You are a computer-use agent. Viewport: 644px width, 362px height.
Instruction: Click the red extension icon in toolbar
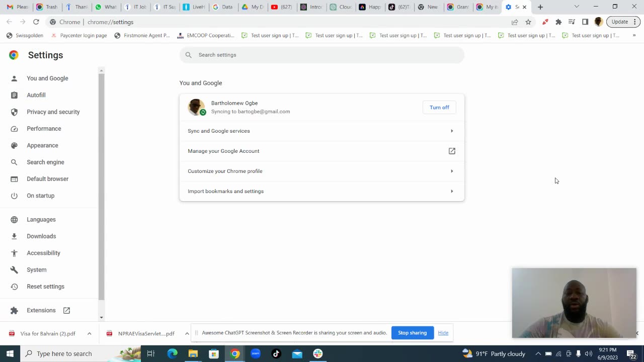click(545, 22)
